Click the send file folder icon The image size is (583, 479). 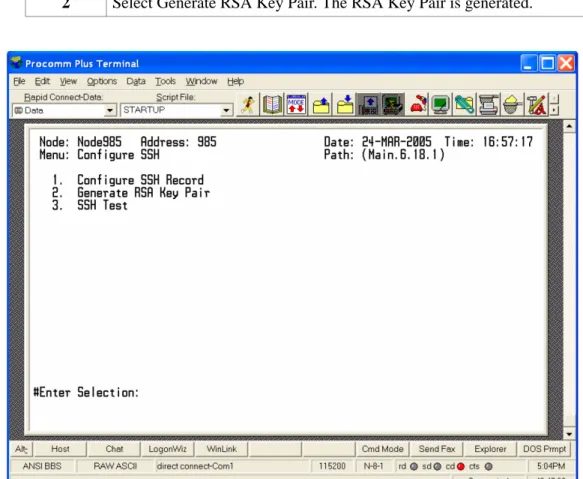pos(321,104)
